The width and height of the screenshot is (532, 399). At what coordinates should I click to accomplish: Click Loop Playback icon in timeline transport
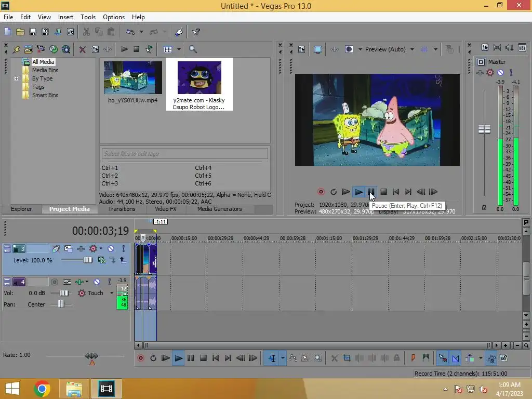pyautogui.click(x=153, y=358)
